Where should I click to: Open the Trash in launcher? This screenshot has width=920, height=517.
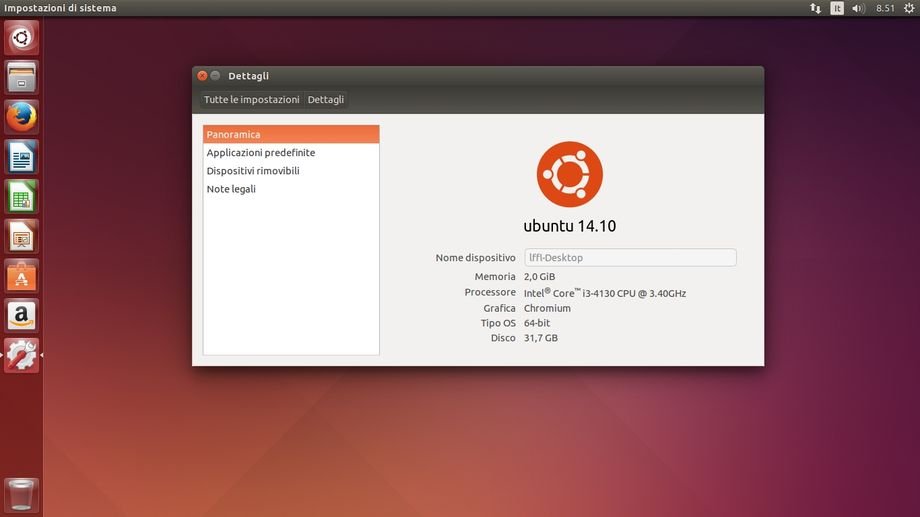point(21,494)
